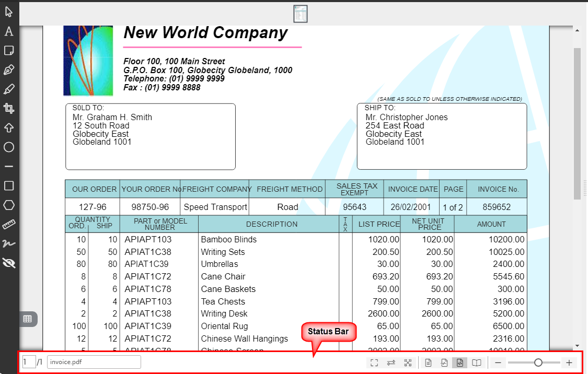Pick the pen nib tool
Viewport: 588px width, 374px height.
point(9,70)
